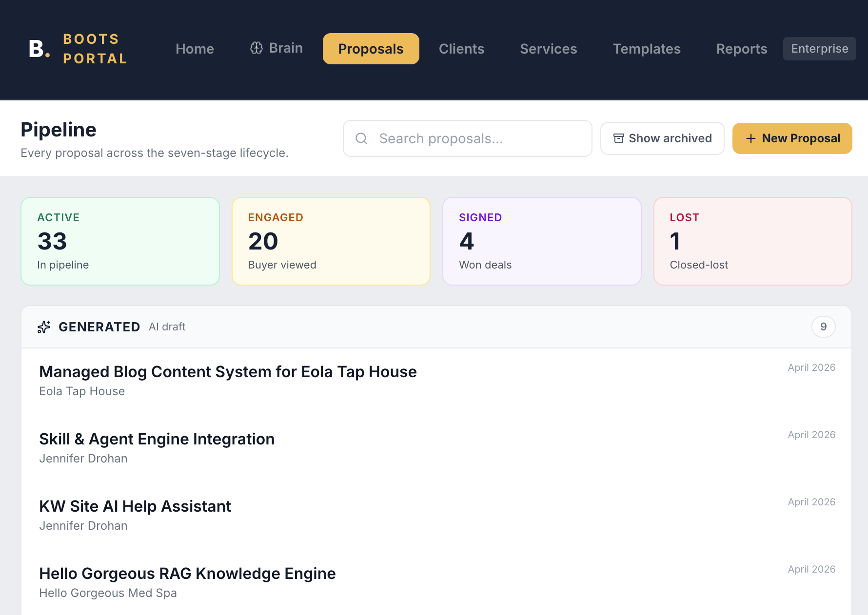Switch to the Clients tab
The height and width of the screenshot is (615, 868).
click(x=461, y=49)
